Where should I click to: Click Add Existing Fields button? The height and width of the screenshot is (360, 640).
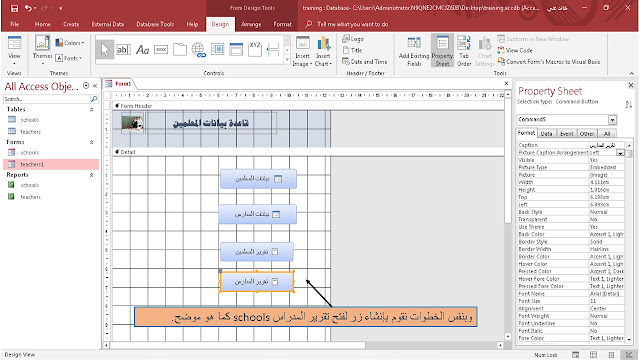click(414, 51)
